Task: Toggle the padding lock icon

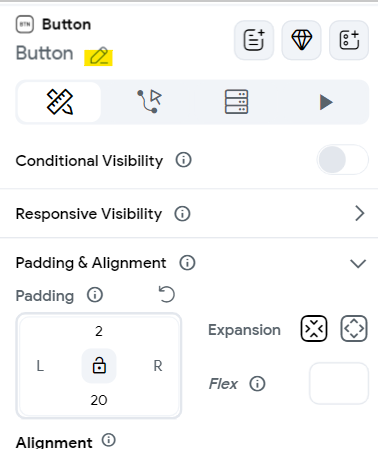Action: [x=99, y=366]
